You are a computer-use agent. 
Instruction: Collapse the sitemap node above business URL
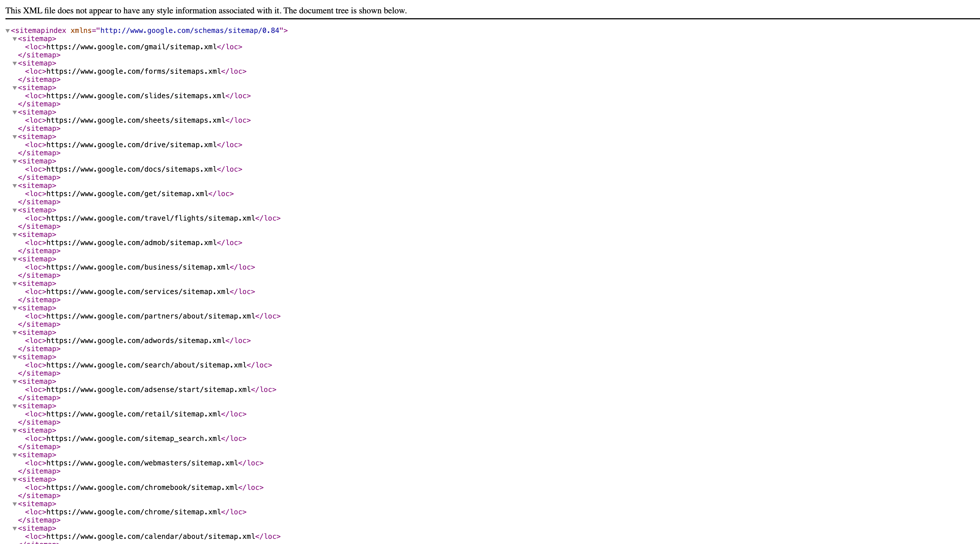tap(15, 259)
